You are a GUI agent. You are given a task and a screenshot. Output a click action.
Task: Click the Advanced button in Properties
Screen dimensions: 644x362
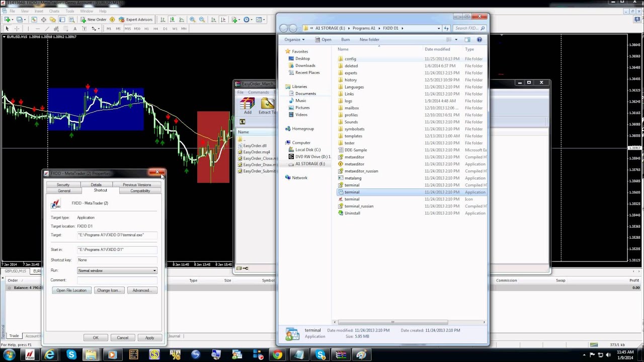[142, 290]
